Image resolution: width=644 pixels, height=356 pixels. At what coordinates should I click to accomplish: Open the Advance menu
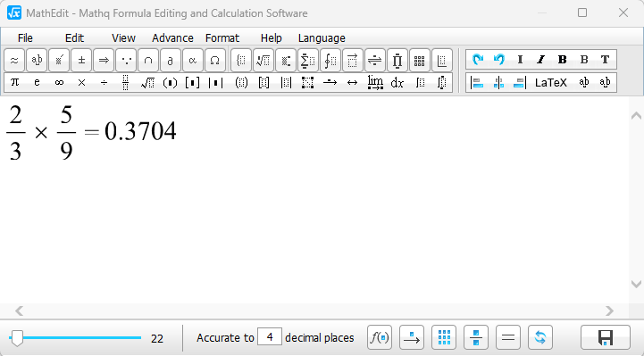(172, 38)
